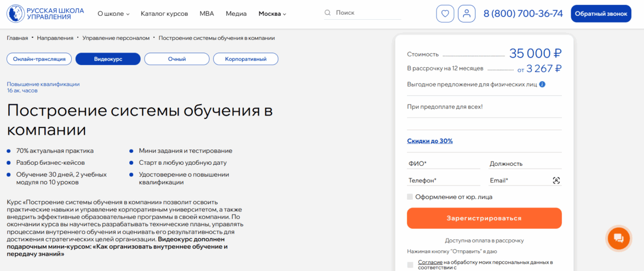
Task: Click the course title Построение системы обучения
Action: pos(140,120)
